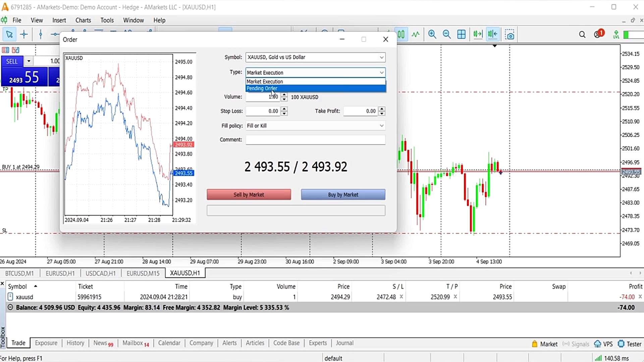This screenshot has width=644, height=362.
Task: Click the Comment input field
Action: click(315, 140)
